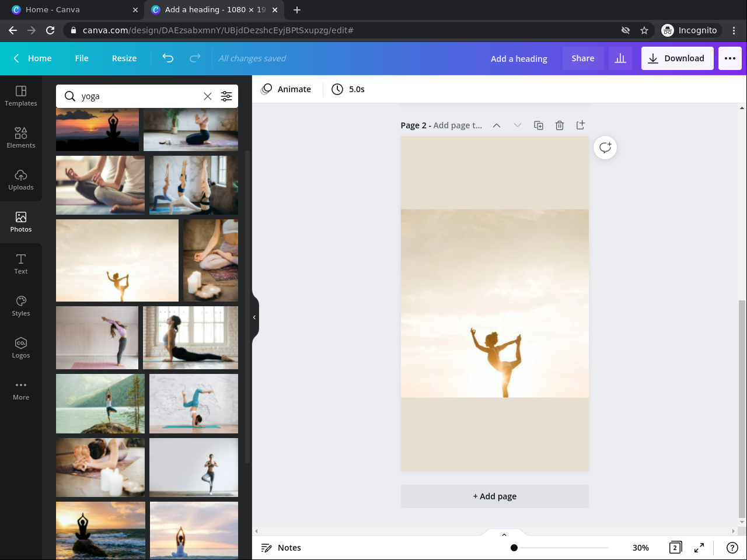Show More sidebar options
Image resolution: width=747 pixels, height=560 pixels.
[x=21, y=390]
